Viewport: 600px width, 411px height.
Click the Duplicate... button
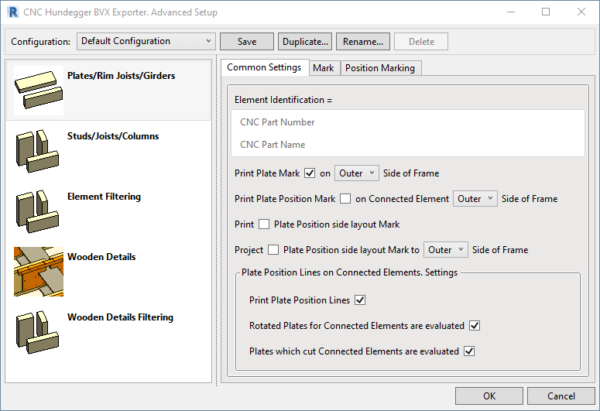(x=305, y=41)
